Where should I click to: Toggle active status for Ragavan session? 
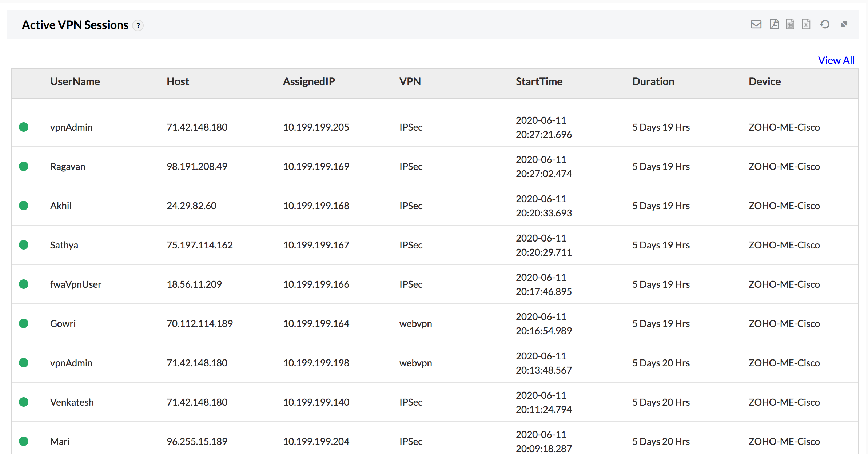click(25, 166)
